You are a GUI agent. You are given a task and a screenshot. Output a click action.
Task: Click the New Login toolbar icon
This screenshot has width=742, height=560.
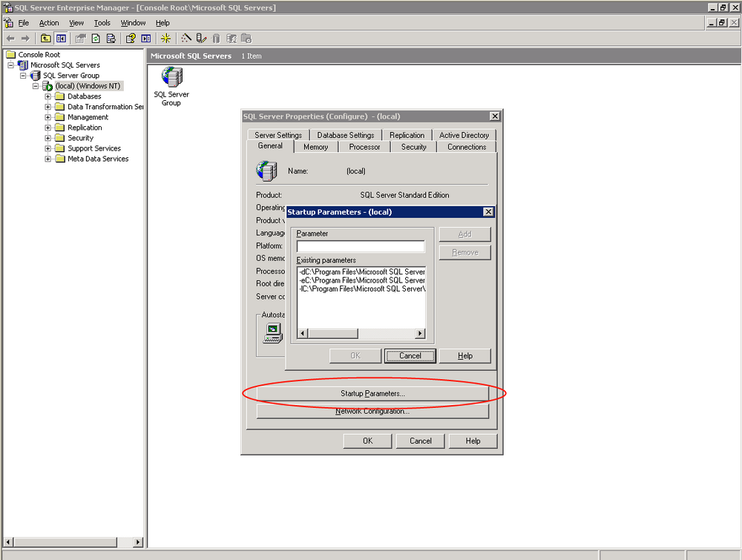tap(232, 39)
